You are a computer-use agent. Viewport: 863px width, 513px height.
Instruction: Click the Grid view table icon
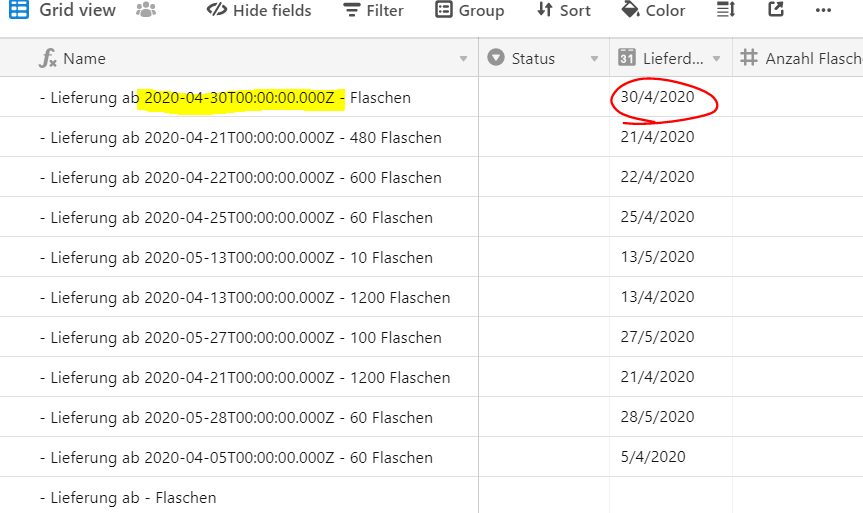[19, 10]
